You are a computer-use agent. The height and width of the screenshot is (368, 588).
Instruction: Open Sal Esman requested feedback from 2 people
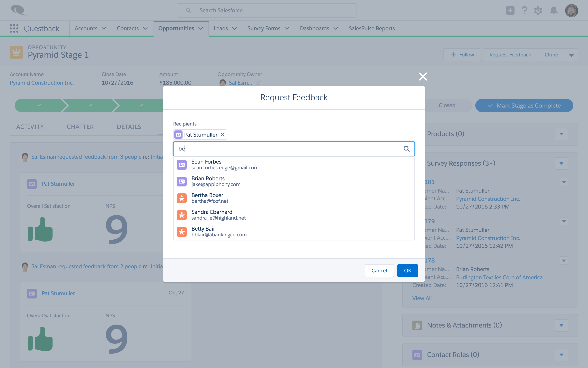[86, 266]
